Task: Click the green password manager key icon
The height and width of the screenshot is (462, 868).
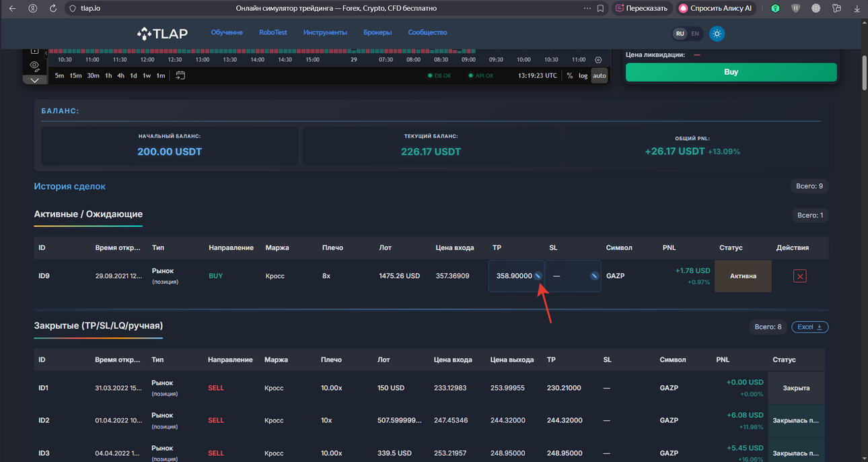Action: [x=775, y=8]
